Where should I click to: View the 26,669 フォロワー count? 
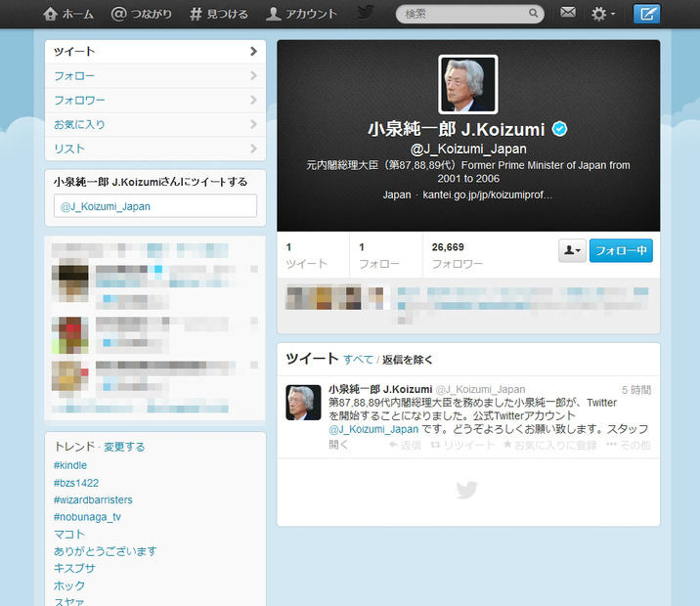(x=458, y=255)
